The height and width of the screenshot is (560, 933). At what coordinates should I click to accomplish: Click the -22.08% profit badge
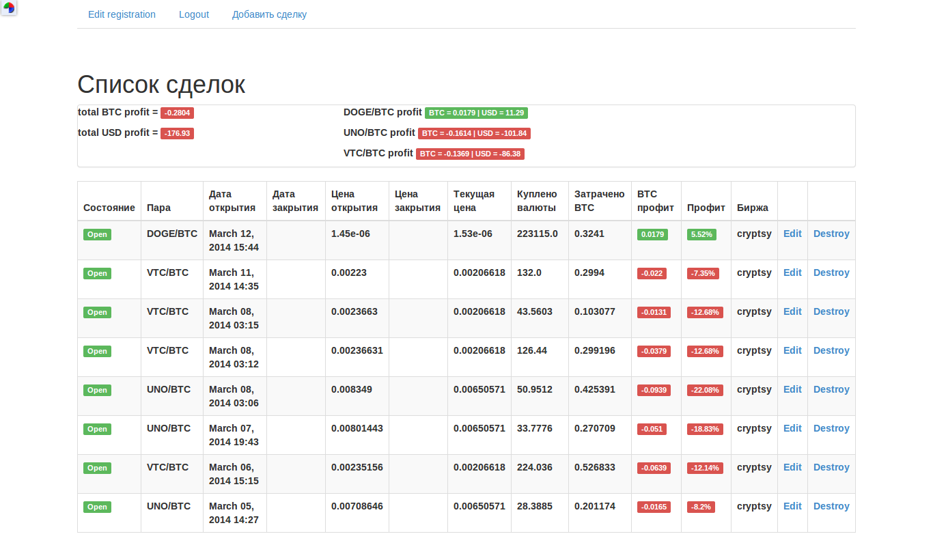click(x=705, y=390)
